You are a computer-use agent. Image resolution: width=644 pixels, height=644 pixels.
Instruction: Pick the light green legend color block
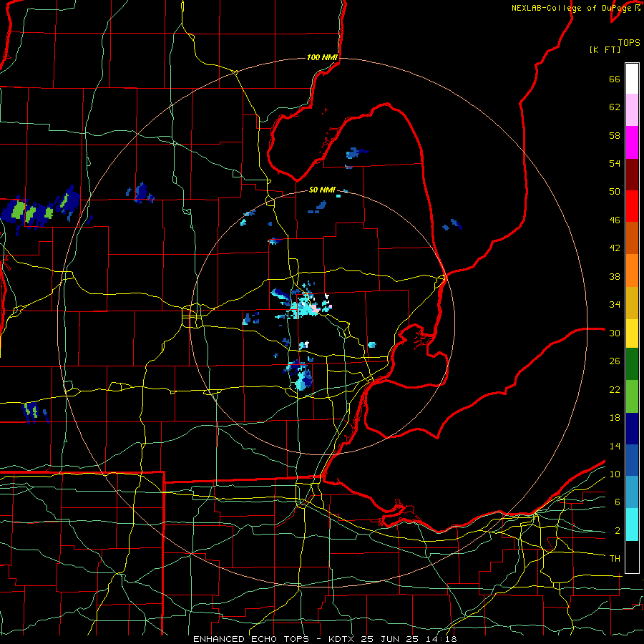pyautogui.click(x=632, y=396)
